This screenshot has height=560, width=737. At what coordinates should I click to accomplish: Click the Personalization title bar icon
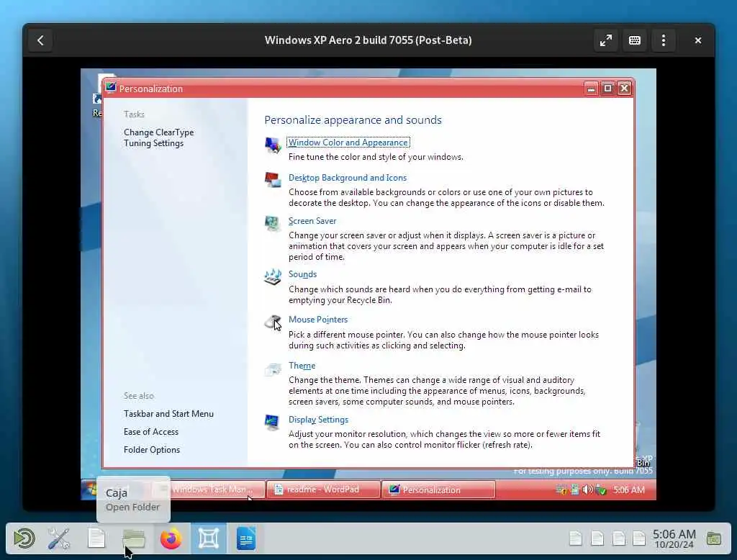click(111, 88)
